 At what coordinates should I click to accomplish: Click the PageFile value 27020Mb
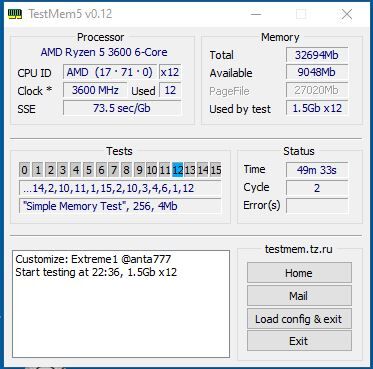[317, 90]
